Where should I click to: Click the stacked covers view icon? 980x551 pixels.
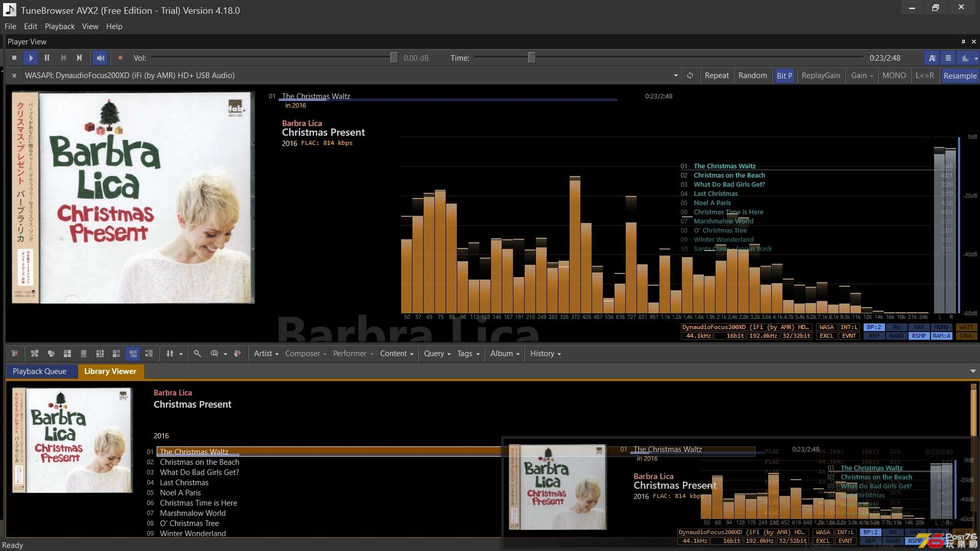tap(51, 354)
